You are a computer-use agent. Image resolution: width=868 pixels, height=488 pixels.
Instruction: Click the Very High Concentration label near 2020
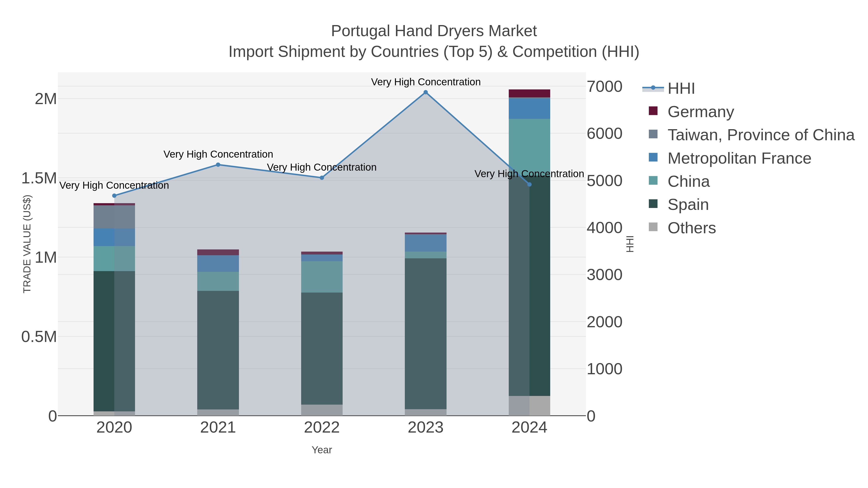(114, 185)
